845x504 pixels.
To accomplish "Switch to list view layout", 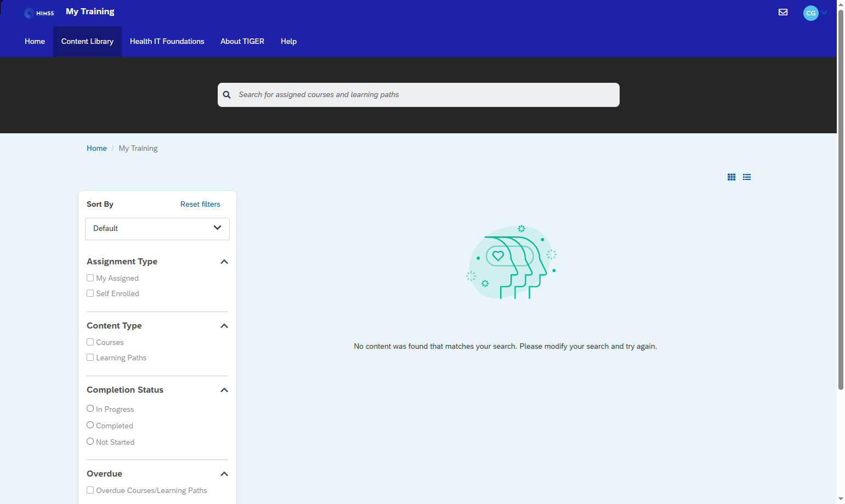I will click(747, 177).
